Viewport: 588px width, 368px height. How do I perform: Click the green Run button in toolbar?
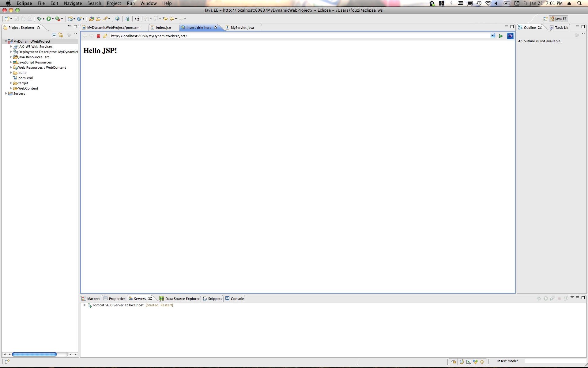tap(49, 19)
